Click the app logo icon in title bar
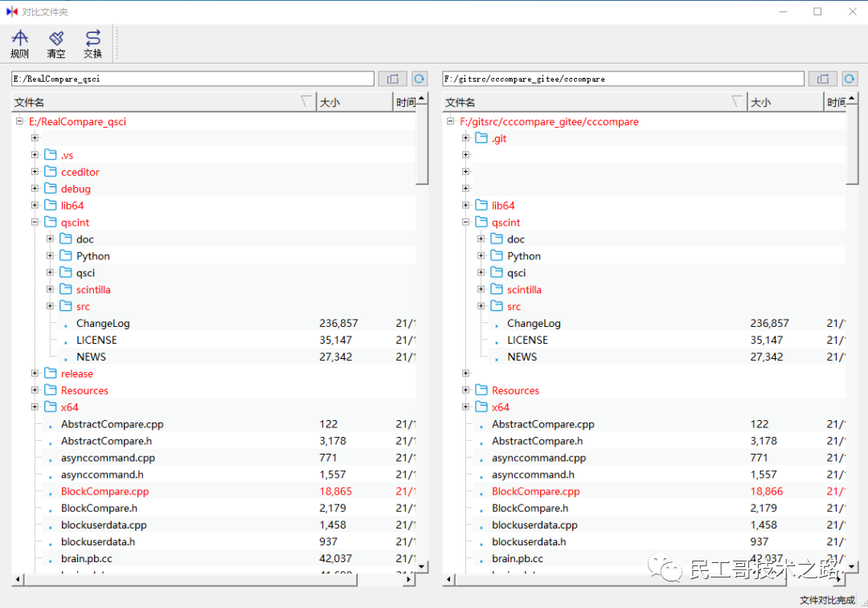This screenshot has height=608, width=868. coord(11,11)
